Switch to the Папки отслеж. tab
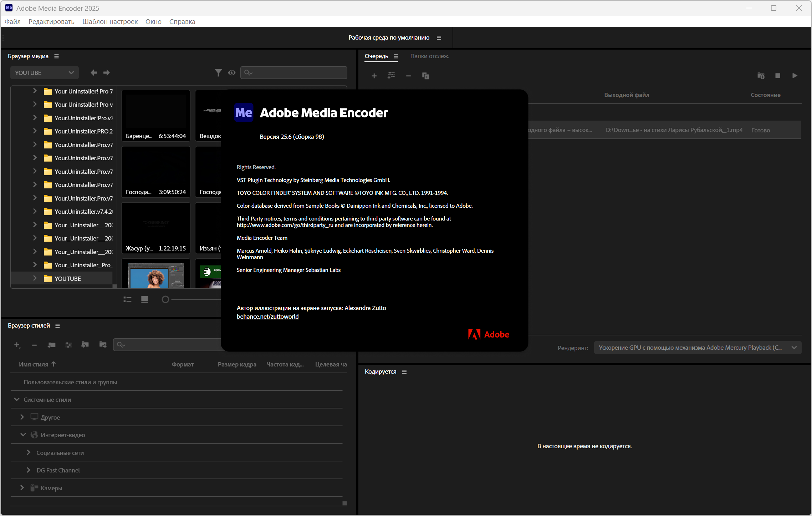The width and height of the screenshot is (812, 516). coord(429,56)
